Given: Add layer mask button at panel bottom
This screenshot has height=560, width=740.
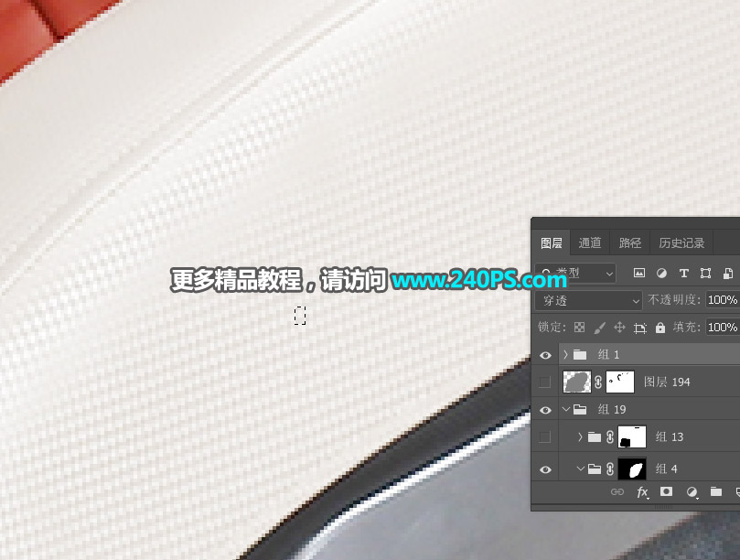Looking at the screenshot, I should [667, 492].
